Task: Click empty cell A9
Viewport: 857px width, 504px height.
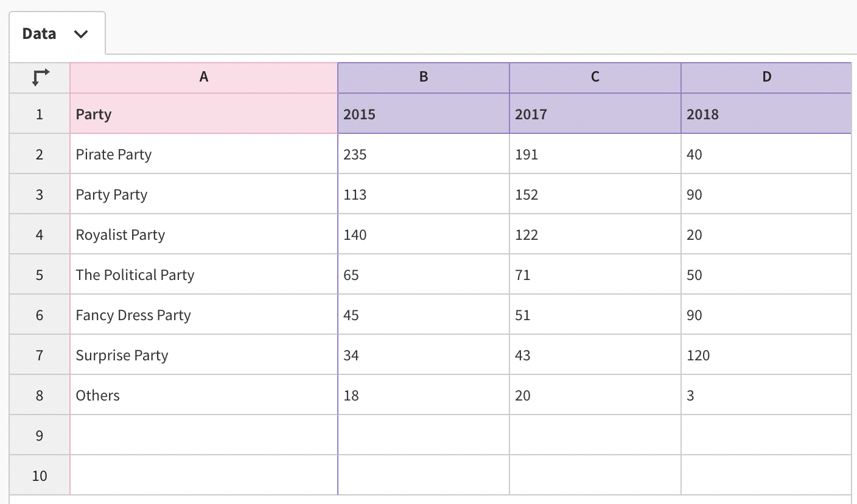Action: point(204,435)
